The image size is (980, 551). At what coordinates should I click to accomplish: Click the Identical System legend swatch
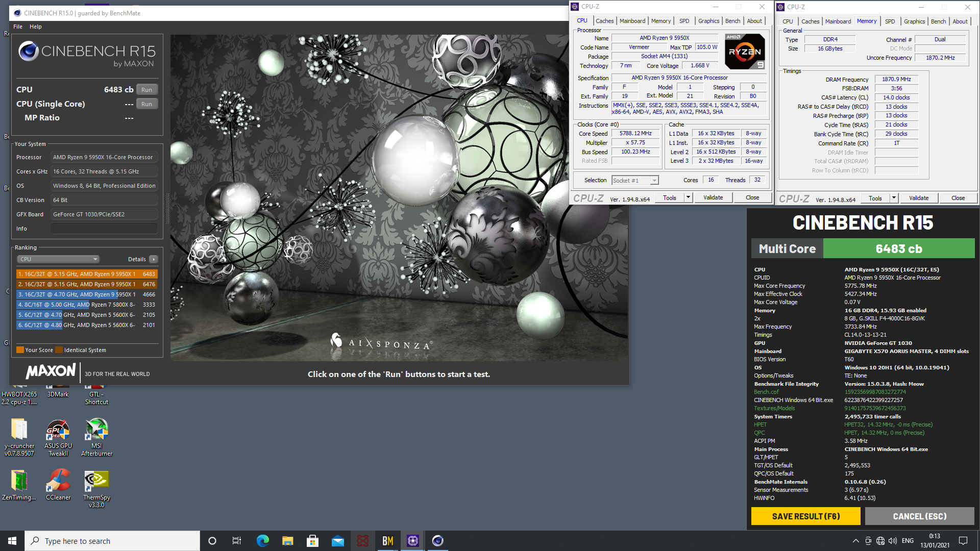[x=59, y=350]
